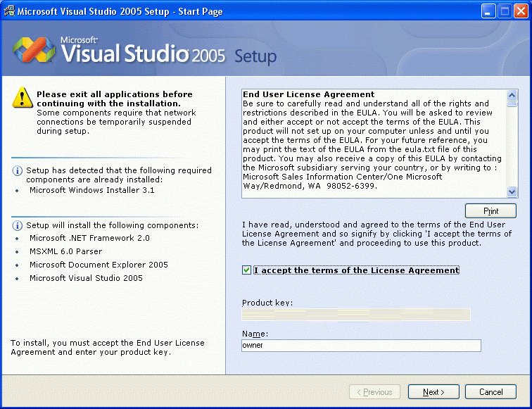
Task: Close the setup window
Action: point(521,11)
